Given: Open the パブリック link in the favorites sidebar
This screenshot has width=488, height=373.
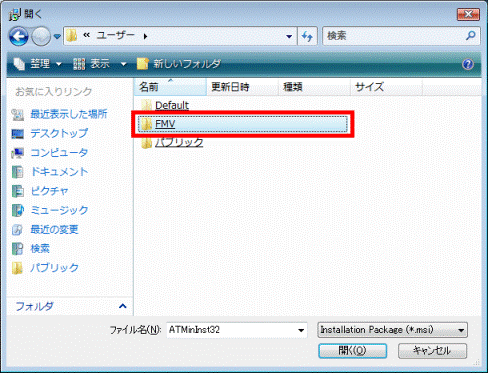Looking at the screenshot, I should tap(54, 268).
